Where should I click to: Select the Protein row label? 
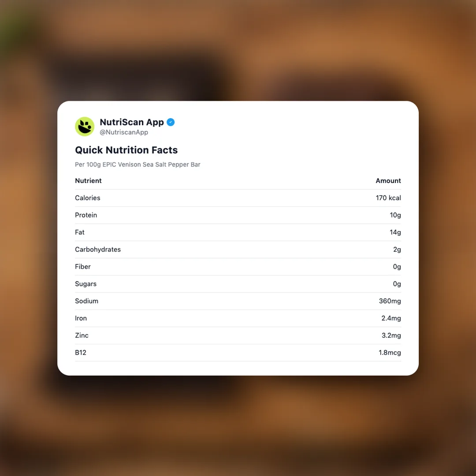(86, 215)
